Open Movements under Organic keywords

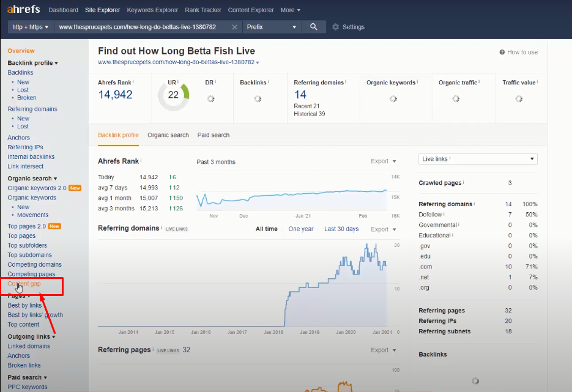[x=33, y=215]
